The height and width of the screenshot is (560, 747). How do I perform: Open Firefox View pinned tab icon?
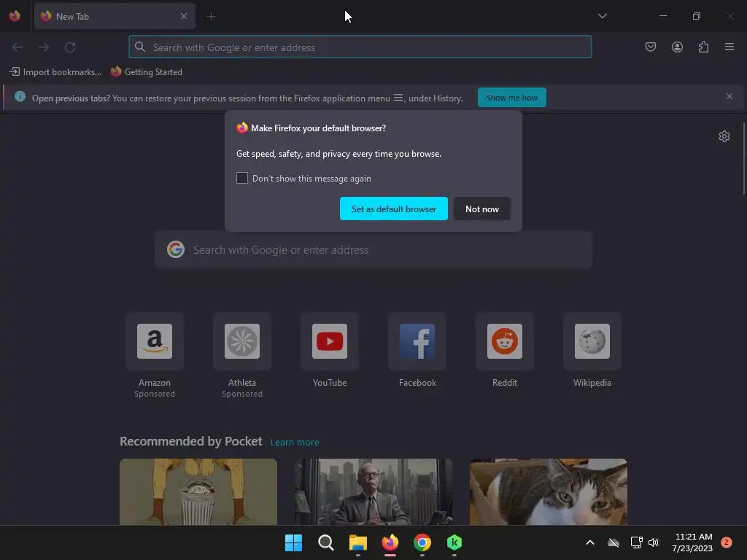click(x=15, y=16)
